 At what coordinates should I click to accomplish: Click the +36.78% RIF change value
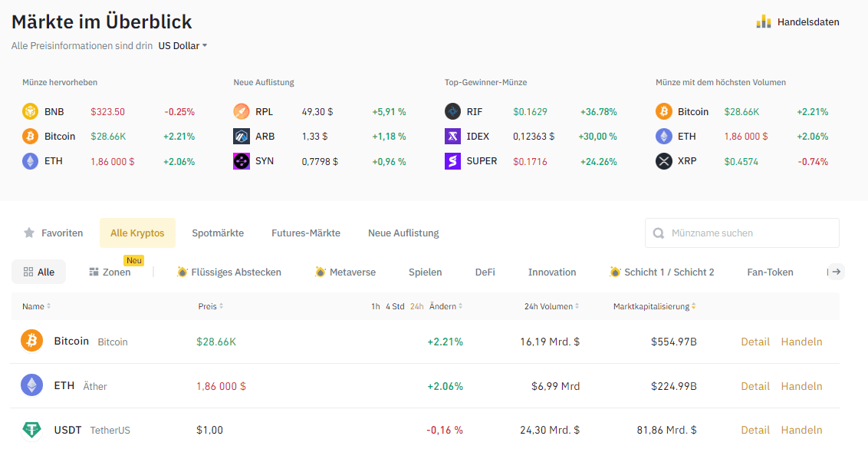pyautogui.click(x=598, y=111)
